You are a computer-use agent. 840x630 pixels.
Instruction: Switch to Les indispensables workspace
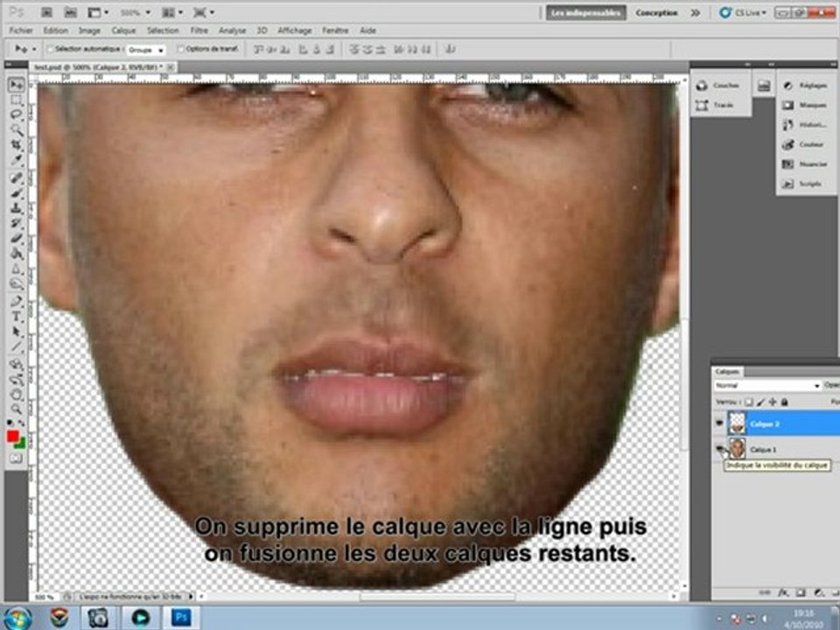tap(586, 13)
